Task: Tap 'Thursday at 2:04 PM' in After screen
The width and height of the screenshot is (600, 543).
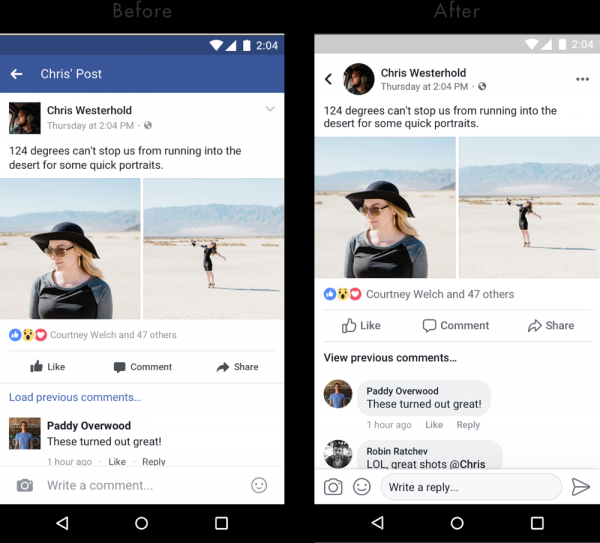Action: 424,86
